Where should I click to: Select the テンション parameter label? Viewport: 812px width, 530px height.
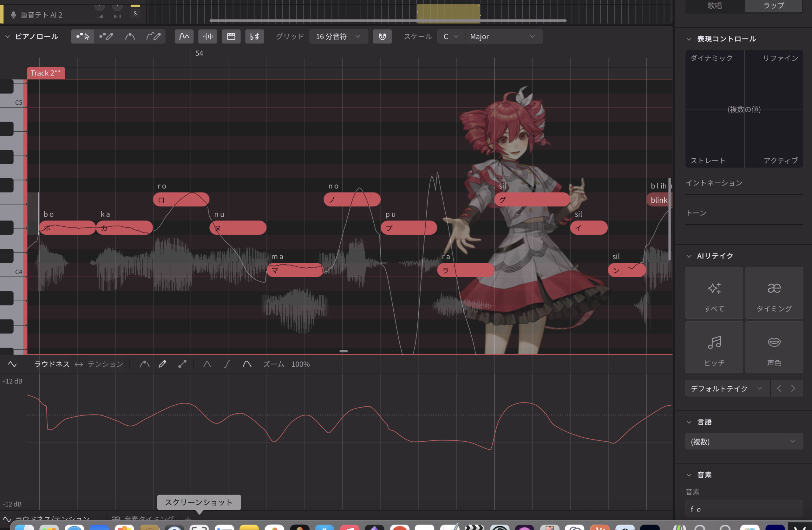tap(105, 364)
